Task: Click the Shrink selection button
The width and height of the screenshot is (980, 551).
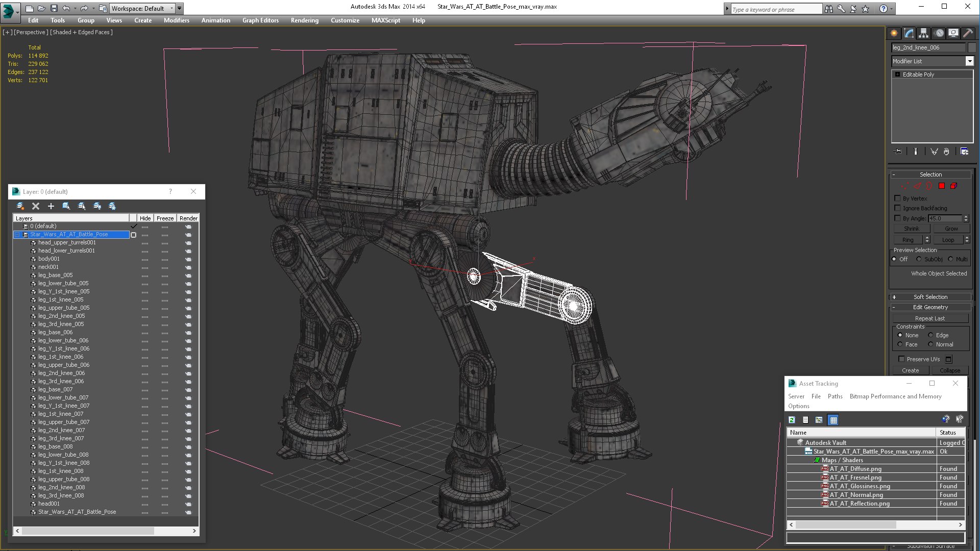Action: coord(912,229)
